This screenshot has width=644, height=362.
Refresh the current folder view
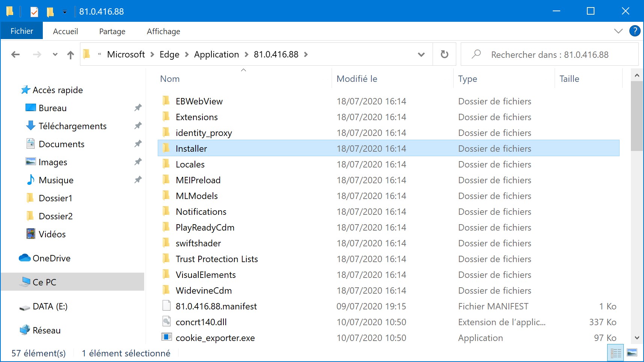[444, 54]
